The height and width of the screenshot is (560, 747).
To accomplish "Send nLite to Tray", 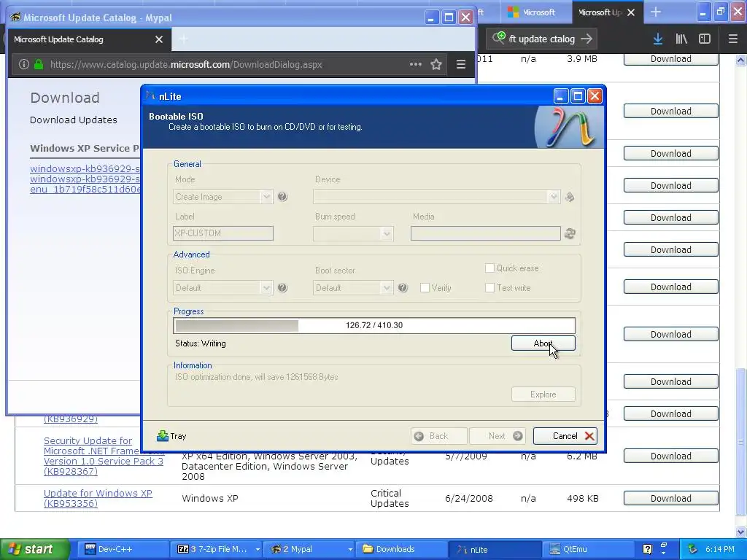I will (171, 436).
